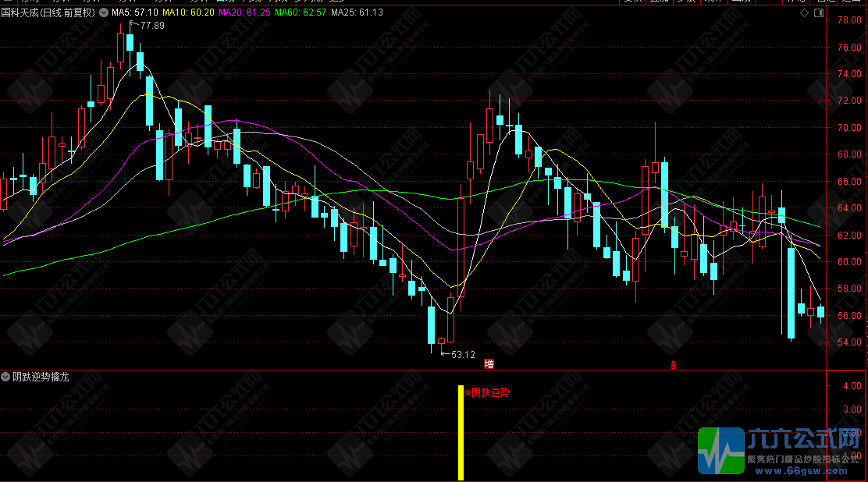
Task: Click the yellow signal bar in indicator panel
Action: pos(461,433)
